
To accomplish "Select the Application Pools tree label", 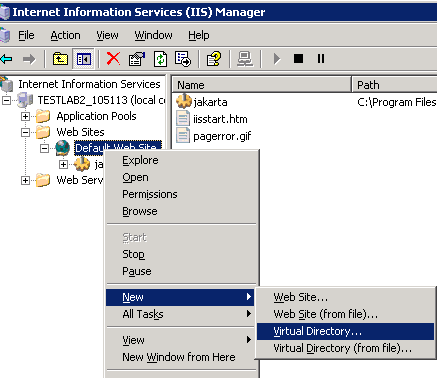I will coord(96,116).
